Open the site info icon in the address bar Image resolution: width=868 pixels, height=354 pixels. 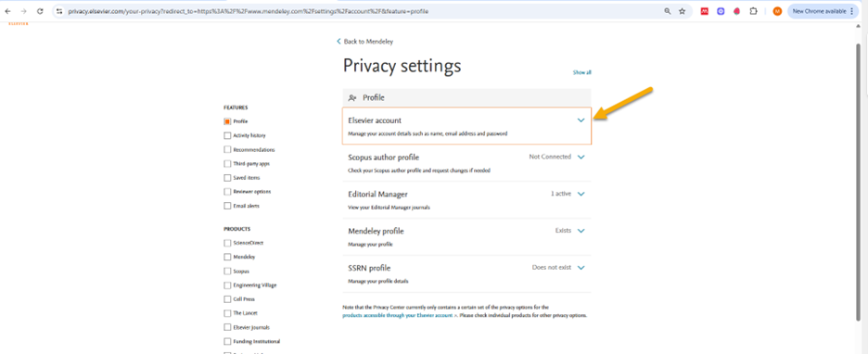(x=59, y=11)
